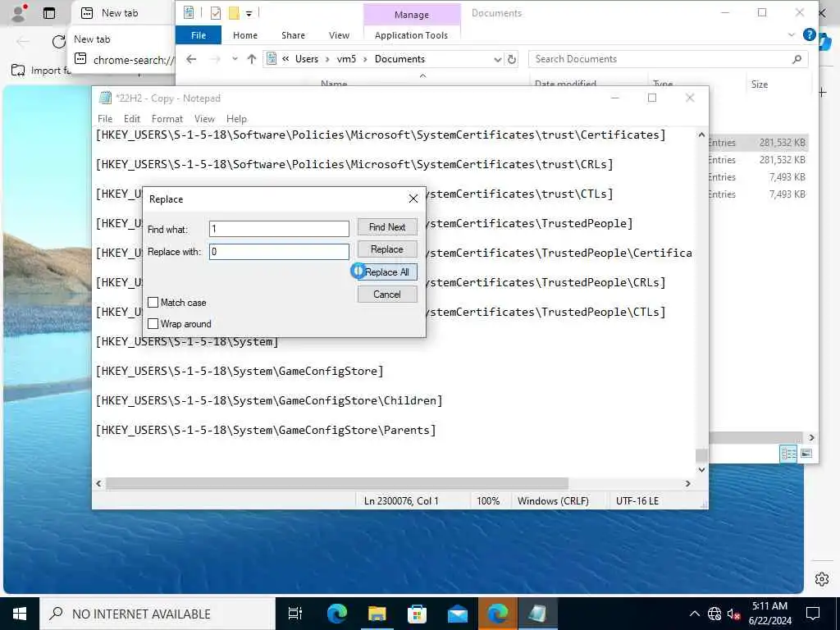Click Notepad horizontal scrollbar left arrow
The image size is (840, 630).
tap(98, 483)
